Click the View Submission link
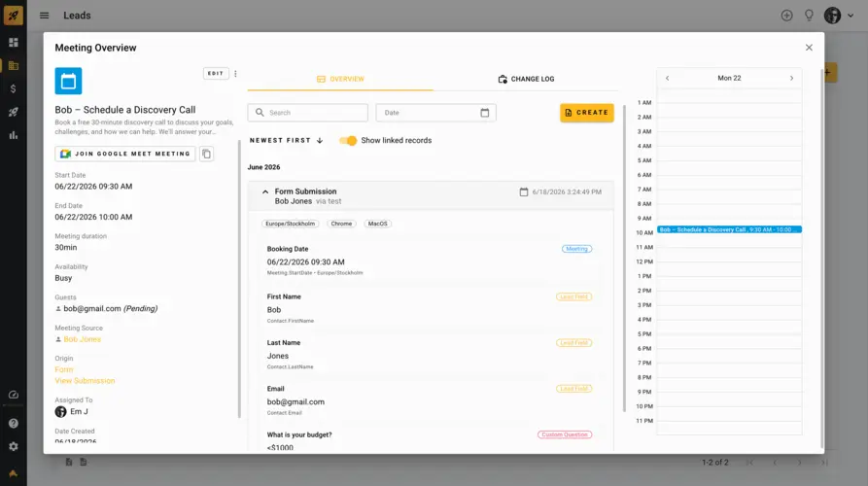This screenshot has width=868, height=486. [85, 381]
